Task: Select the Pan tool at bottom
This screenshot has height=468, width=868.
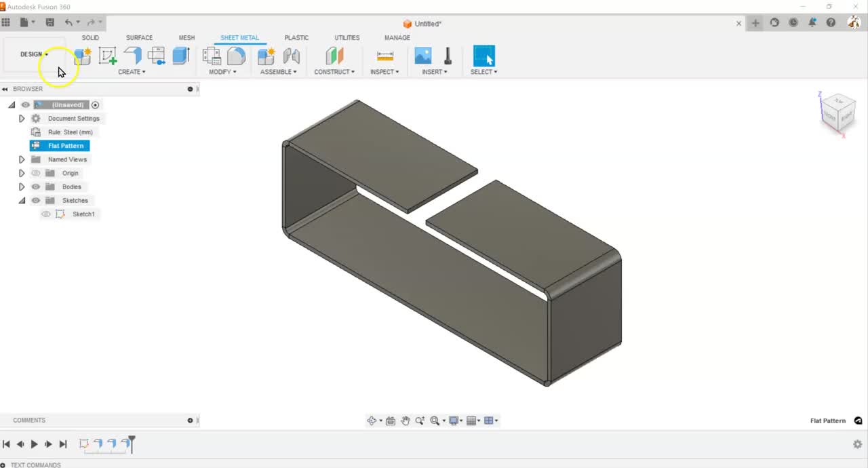Action: (x=406, y=421)
